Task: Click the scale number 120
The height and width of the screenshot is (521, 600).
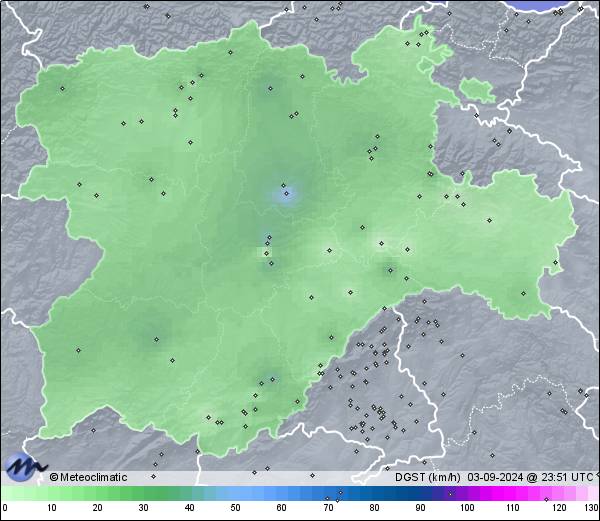Action: click(x=559, y=508)
